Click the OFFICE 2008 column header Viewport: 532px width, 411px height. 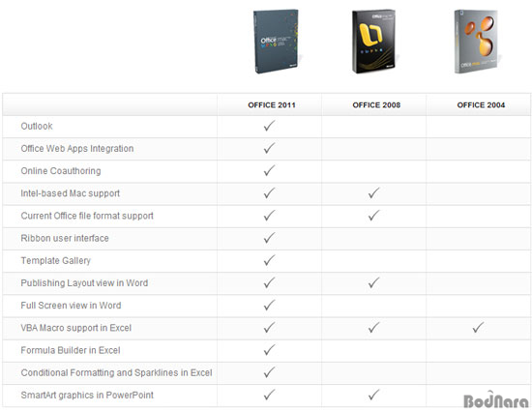coord(376,105)
